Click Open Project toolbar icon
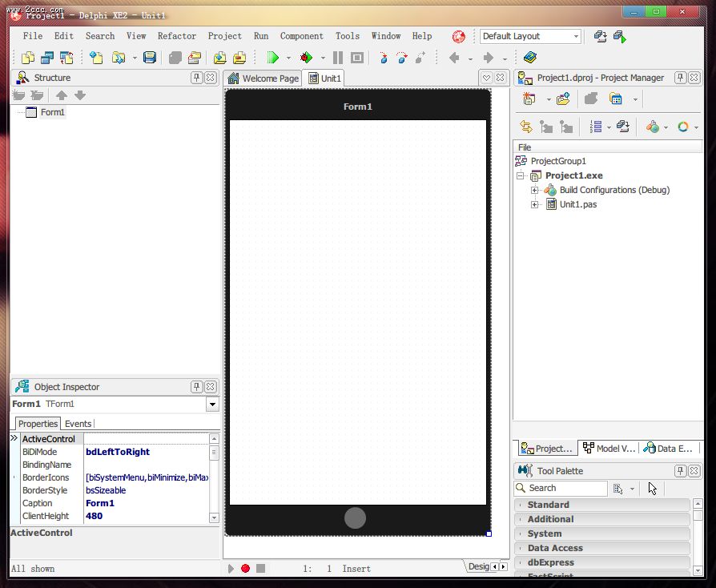The width and height of the screenshot is (716, 588). [195, 58]
